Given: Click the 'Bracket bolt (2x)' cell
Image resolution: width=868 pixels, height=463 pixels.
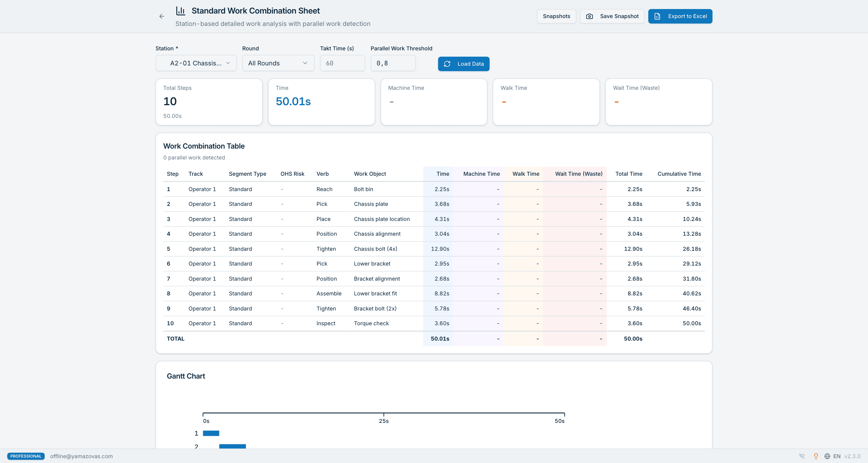Looking at the screenshot, I should click(x=375, y=308).
